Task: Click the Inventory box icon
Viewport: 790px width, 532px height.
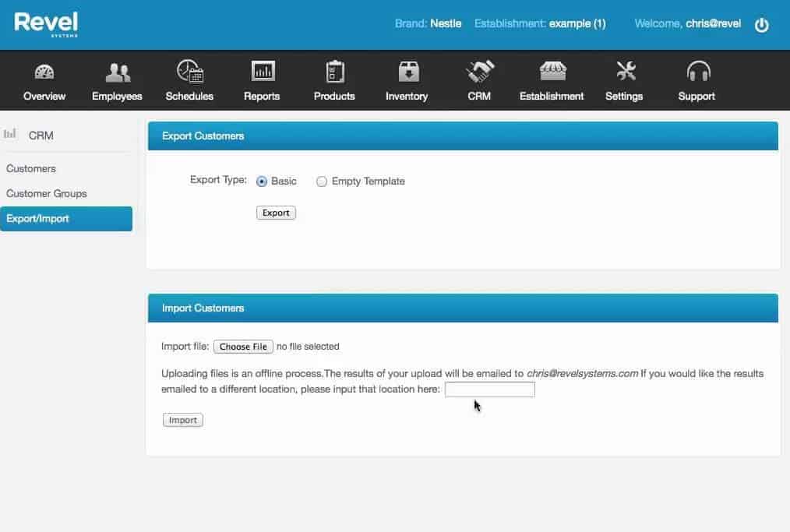Action: pyautogui.click(x=407, y=72)
